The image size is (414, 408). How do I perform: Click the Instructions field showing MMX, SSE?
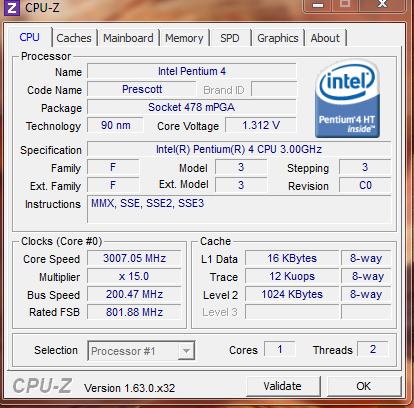[x=239, y=209]
